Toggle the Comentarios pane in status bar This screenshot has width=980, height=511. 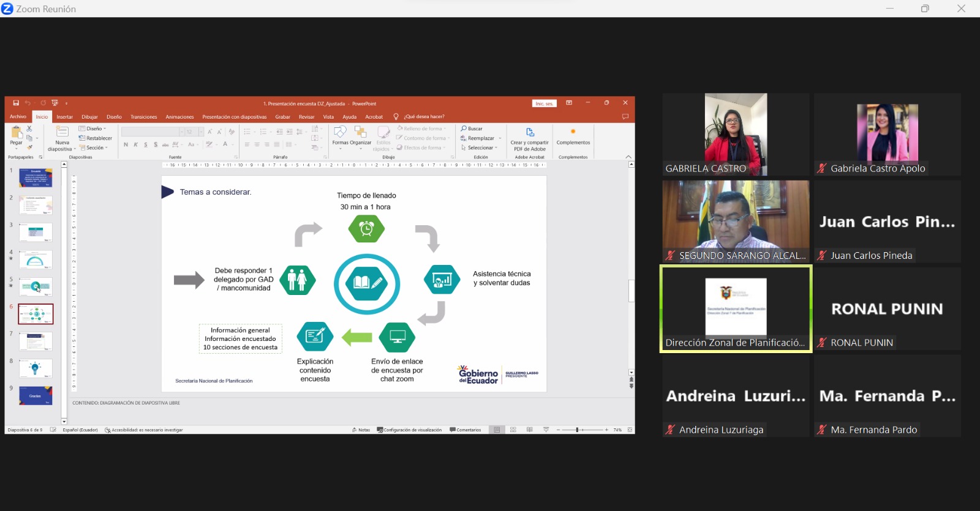[466, 430]
